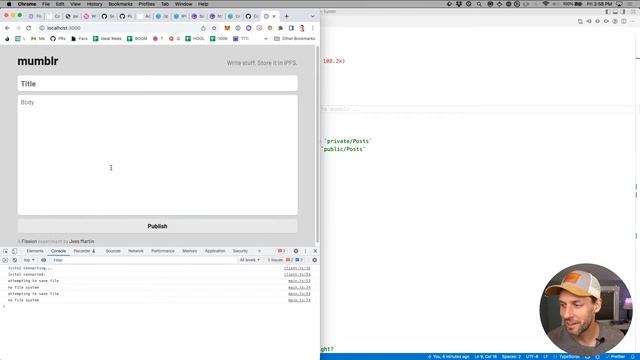Click the console Filter field
The image size is (640, 360).
pyautogui.click(x=143, y=260)
